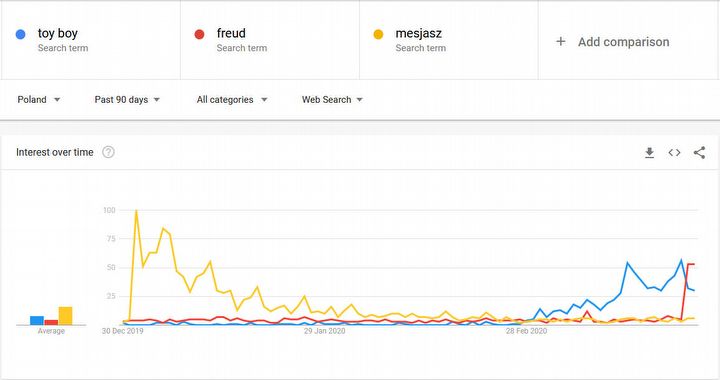Open the embed code icon

674,152
